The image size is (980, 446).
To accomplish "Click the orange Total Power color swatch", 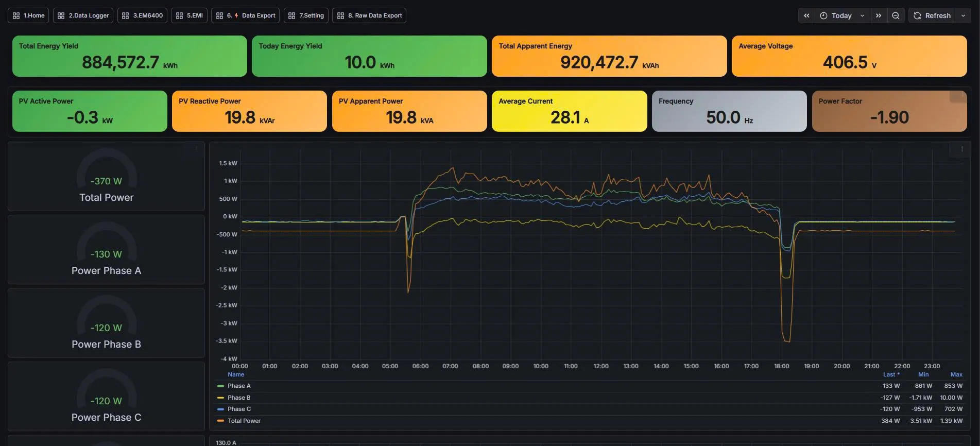I will click(x=220, y=421).
